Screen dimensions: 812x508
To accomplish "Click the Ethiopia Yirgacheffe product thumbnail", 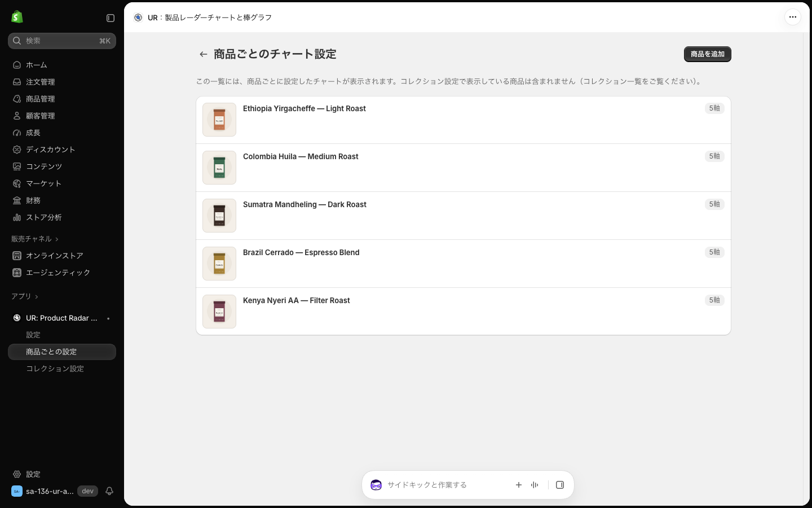I will point(219,120).
